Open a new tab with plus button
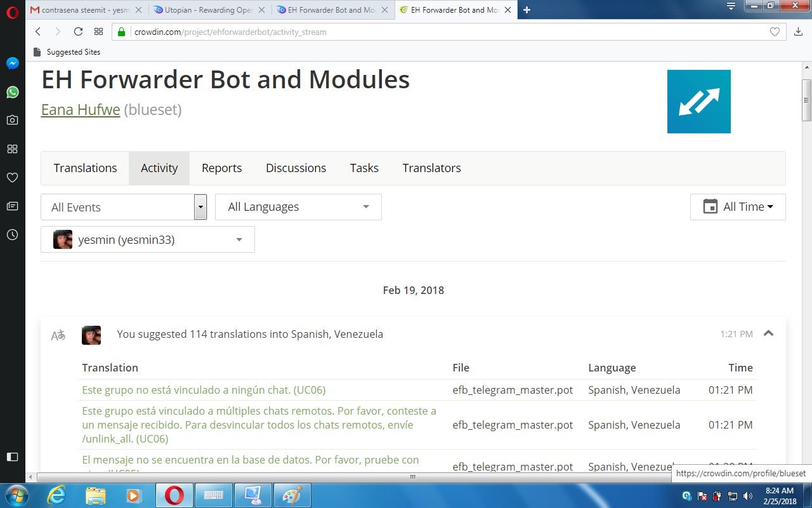 tap(527, 10)
